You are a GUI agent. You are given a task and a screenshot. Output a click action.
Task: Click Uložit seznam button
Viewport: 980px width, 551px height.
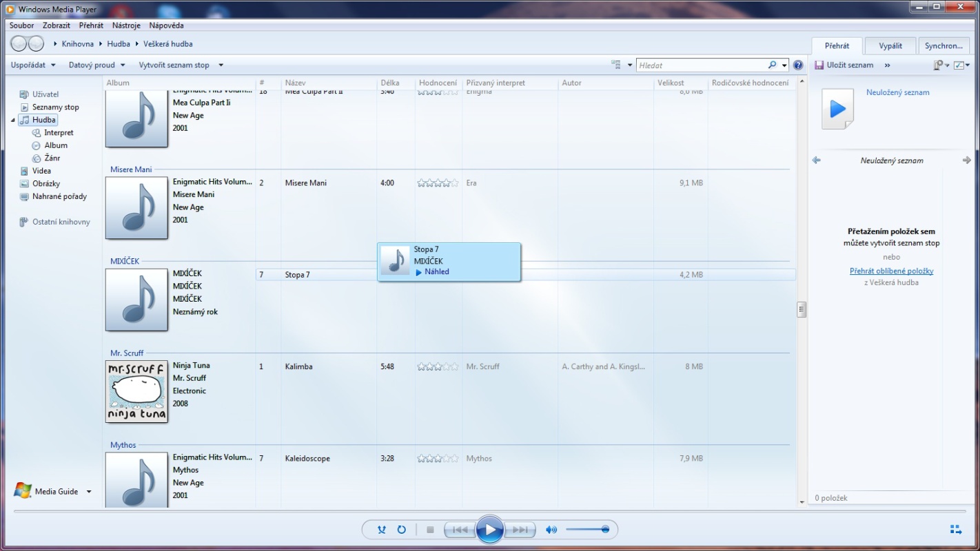click(x=844, y=65)
